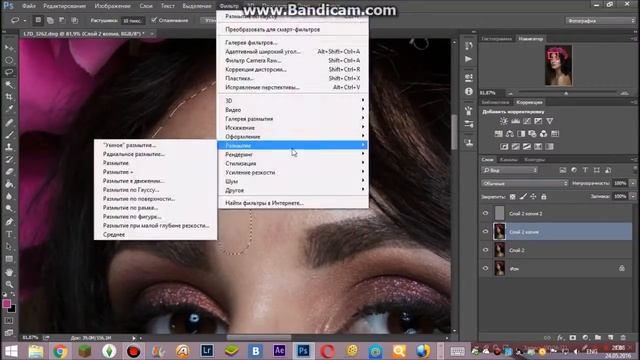Select the Eraser tool
Image resolution: width=640 pixels, height=360 pixels.
click(x=9, y=171)
